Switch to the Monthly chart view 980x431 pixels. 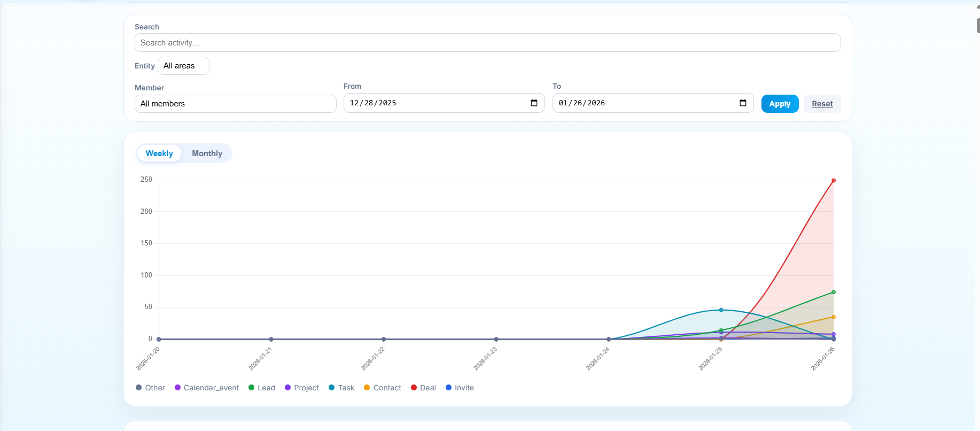[x=207, y=153]
